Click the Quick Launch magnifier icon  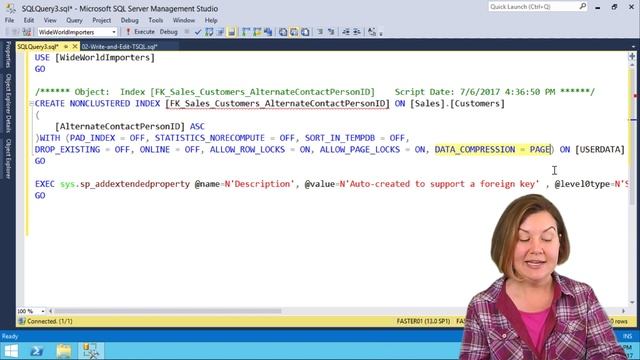pyautogui.click(x=582, y=6)
